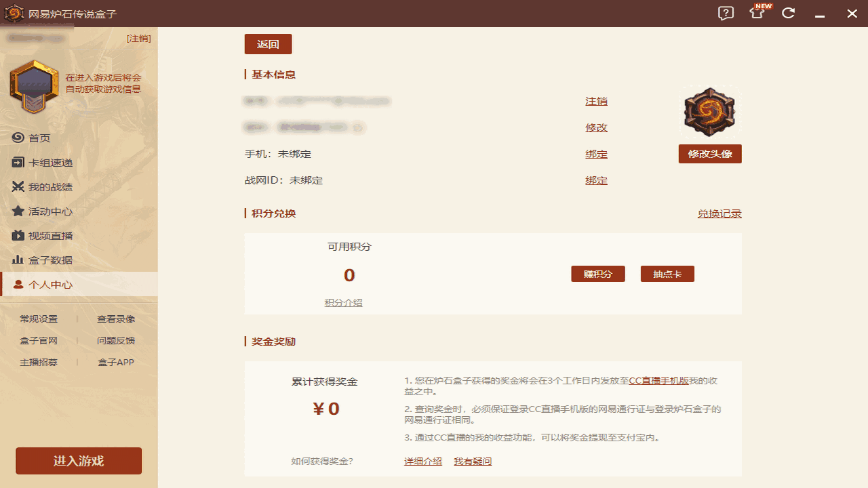Open 常规设置 general settings
The image size is (868, 488).
41,318
